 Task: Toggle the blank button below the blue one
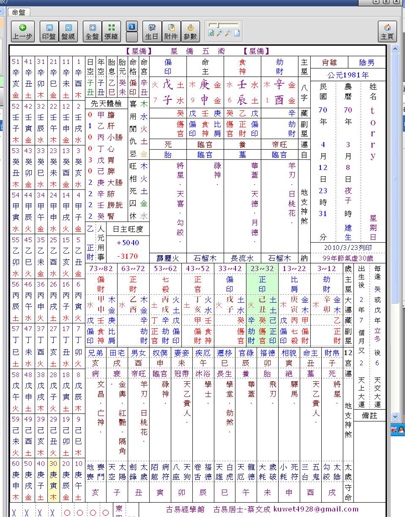click(x=132, y=37)
